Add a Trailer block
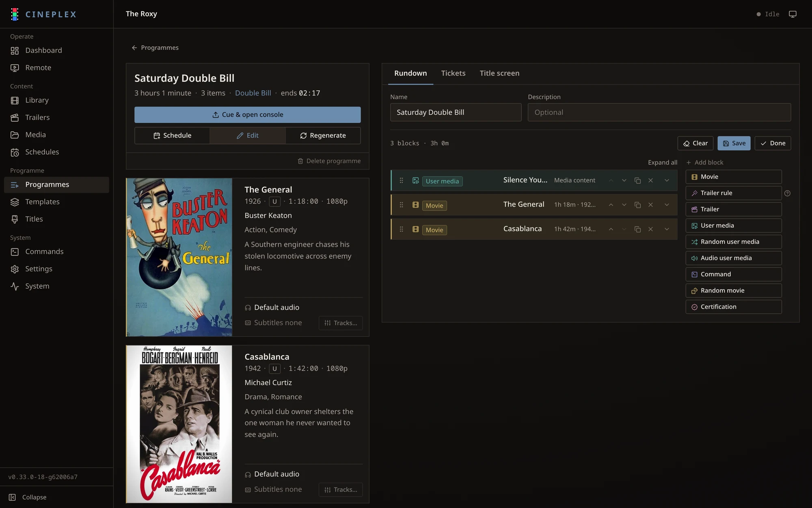 (734, 209)
